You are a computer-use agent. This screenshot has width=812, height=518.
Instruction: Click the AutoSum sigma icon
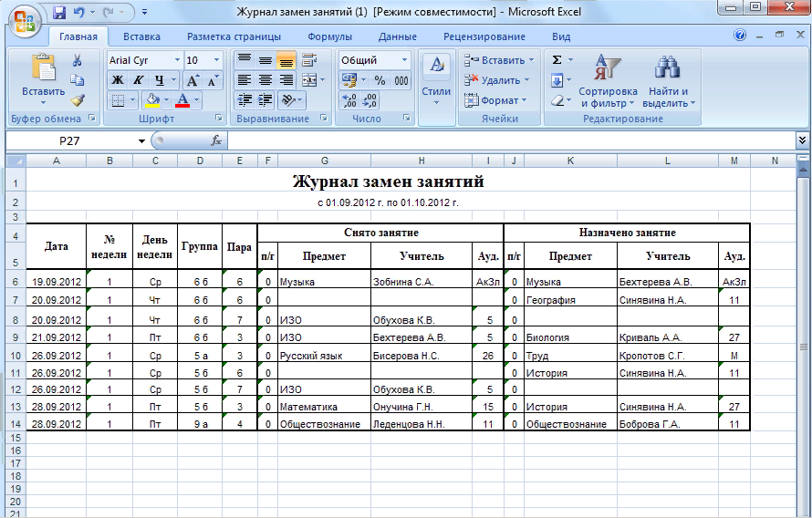pos(557,60)
